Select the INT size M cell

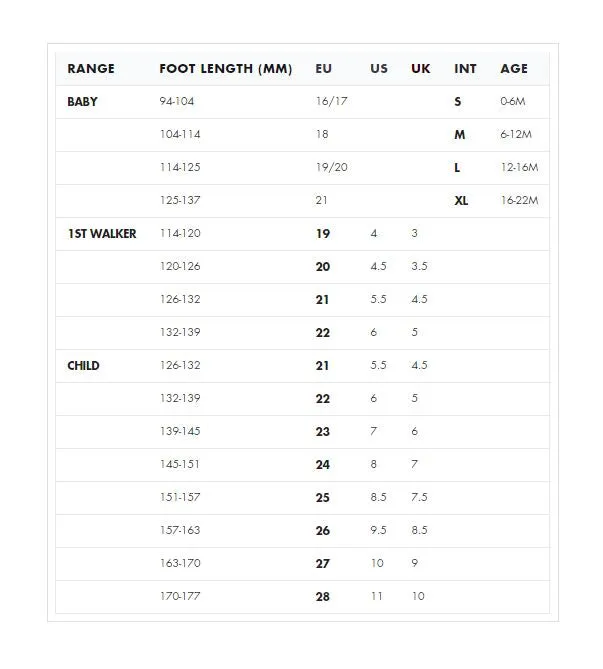(x=460, y=135)
